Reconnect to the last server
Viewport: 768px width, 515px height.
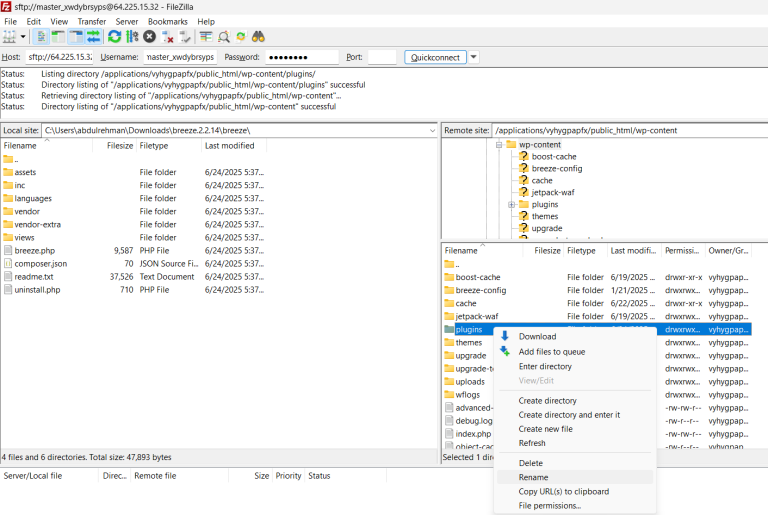click(185, 37)
